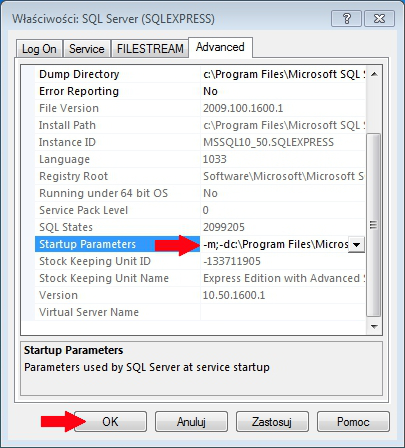405x448 pixels.
Task: Select the Error Reporting property row
Action: 200,91
